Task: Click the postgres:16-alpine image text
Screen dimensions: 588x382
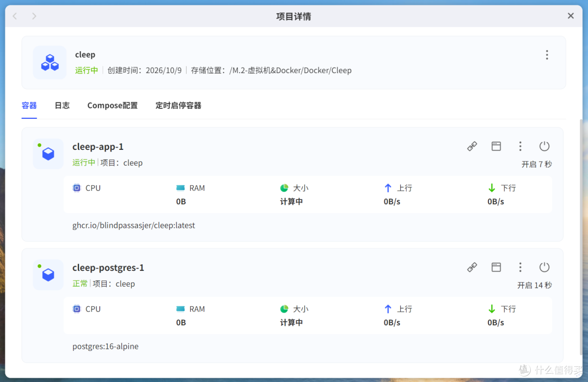Action: point(106,347)
